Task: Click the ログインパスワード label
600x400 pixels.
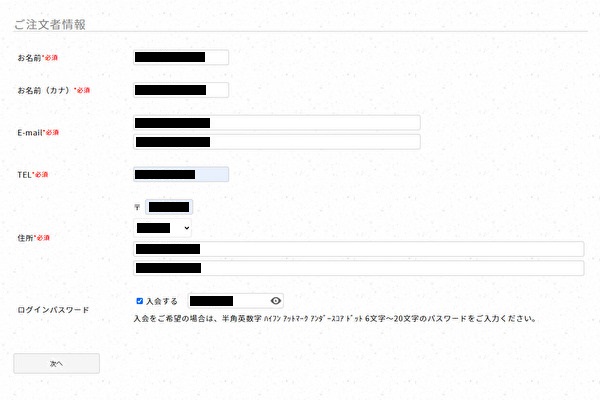Action: pos(53,310)
